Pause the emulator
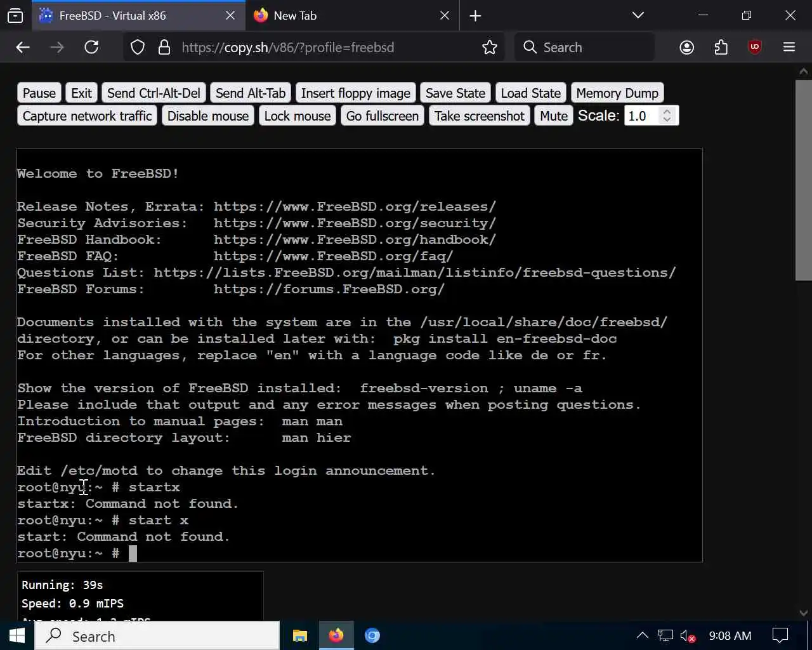This screenshot has width=812, height=650. pyautogui.click(x=39, y=93)
